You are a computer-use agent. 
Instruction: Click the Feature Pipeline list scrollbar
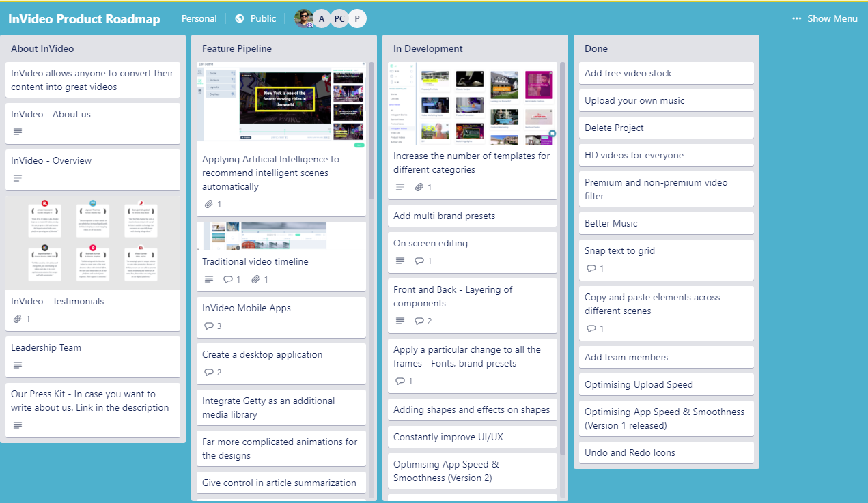372,130
